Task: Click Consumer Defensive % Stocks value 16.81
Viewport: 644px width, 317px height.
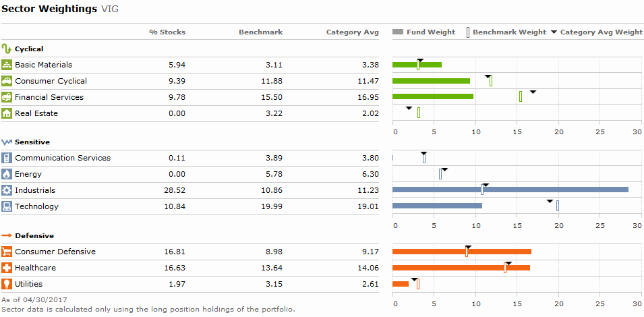Action: point(174,252)
